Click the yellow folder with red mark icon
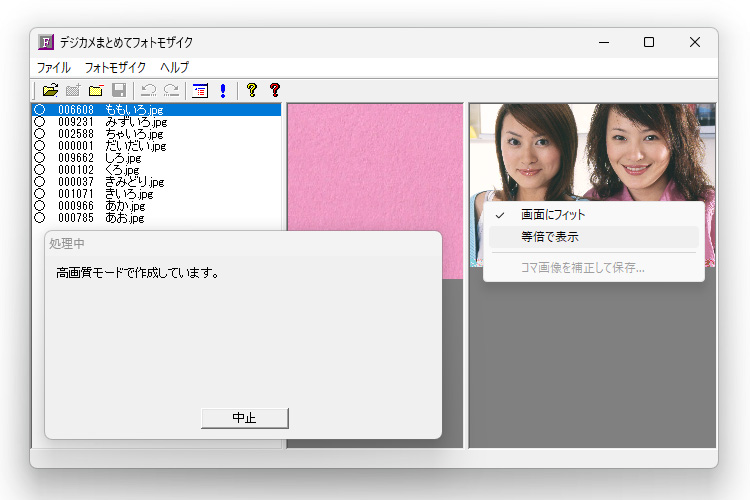 pyautogui.click(x=96, y=90)
